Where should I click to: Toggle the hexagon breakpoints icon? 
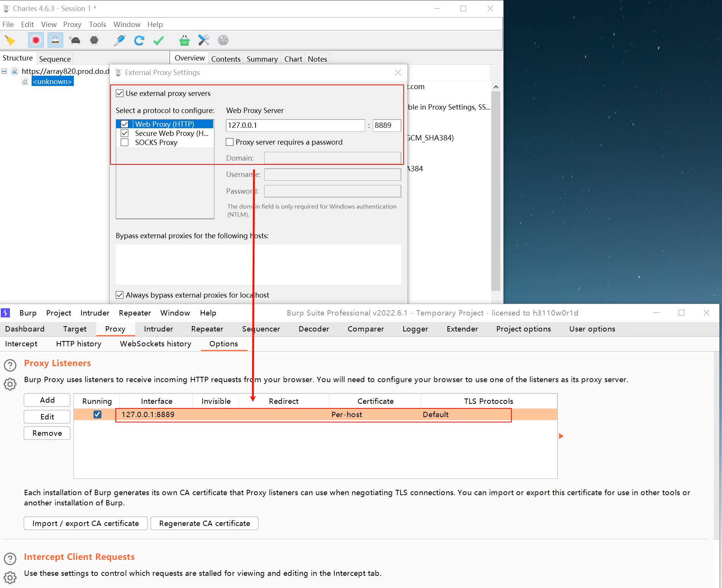point(94,40)
